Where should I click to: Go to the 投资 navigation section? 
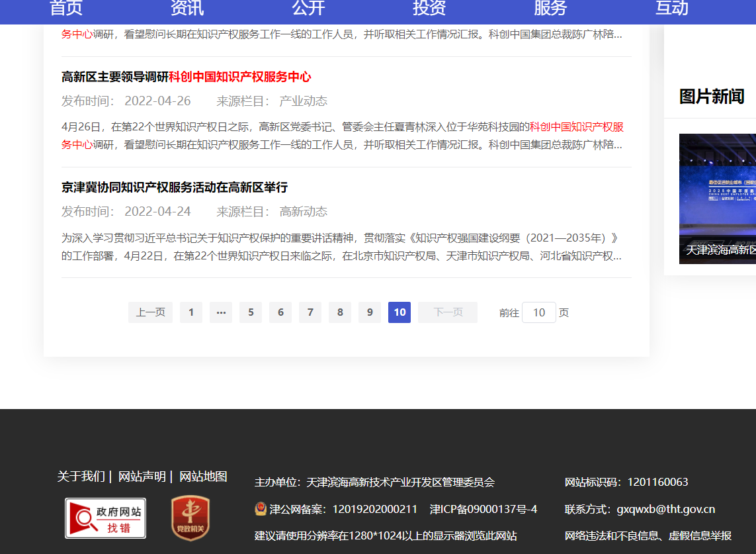click(x=429, y=9)
